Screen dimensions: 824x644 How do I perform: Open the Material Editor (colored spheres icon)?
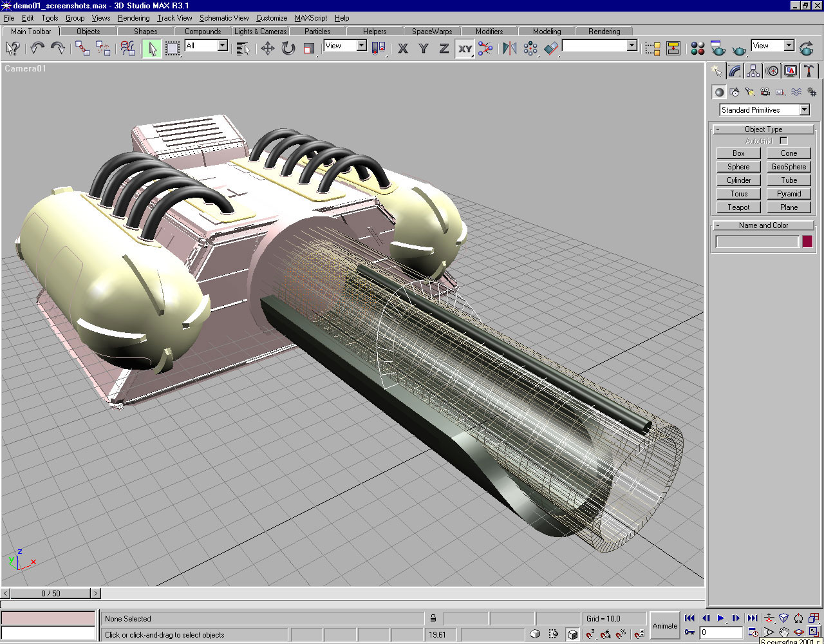pos(698,48)
